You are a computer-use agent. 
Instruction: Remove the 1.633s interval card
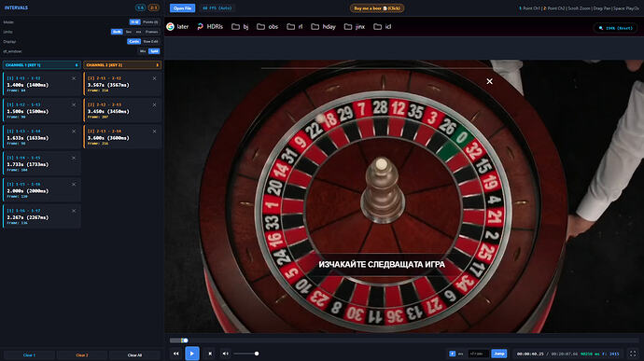coord(74,132)
